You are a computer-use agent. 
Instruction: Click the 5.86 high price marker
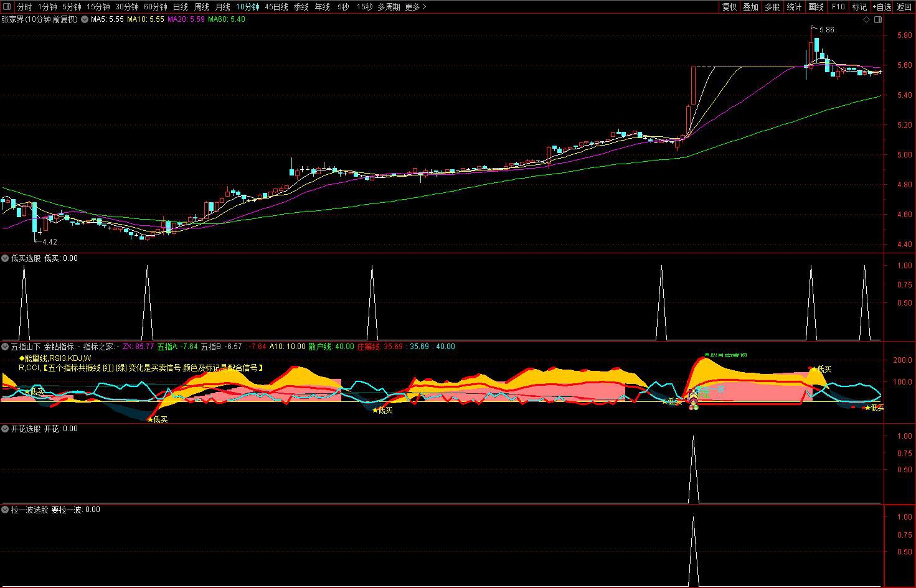[827, 30]
